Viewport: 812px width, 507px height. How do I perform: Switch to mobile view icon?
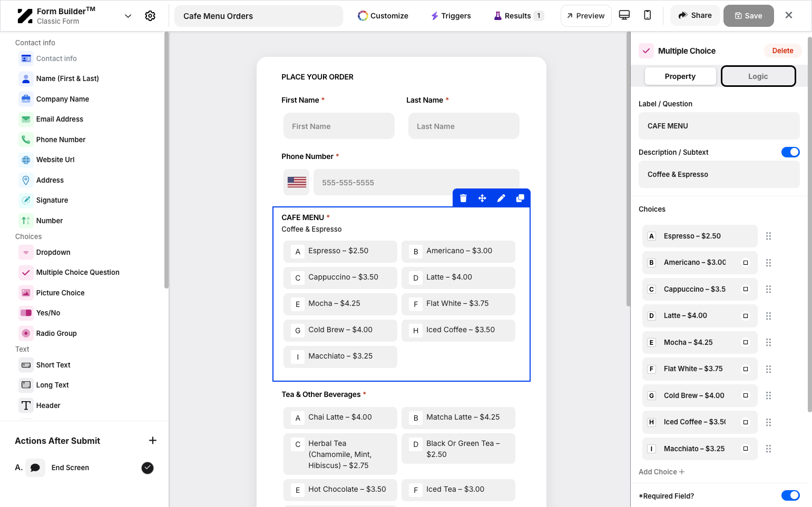pyautogui.click(x=648, y=15)
